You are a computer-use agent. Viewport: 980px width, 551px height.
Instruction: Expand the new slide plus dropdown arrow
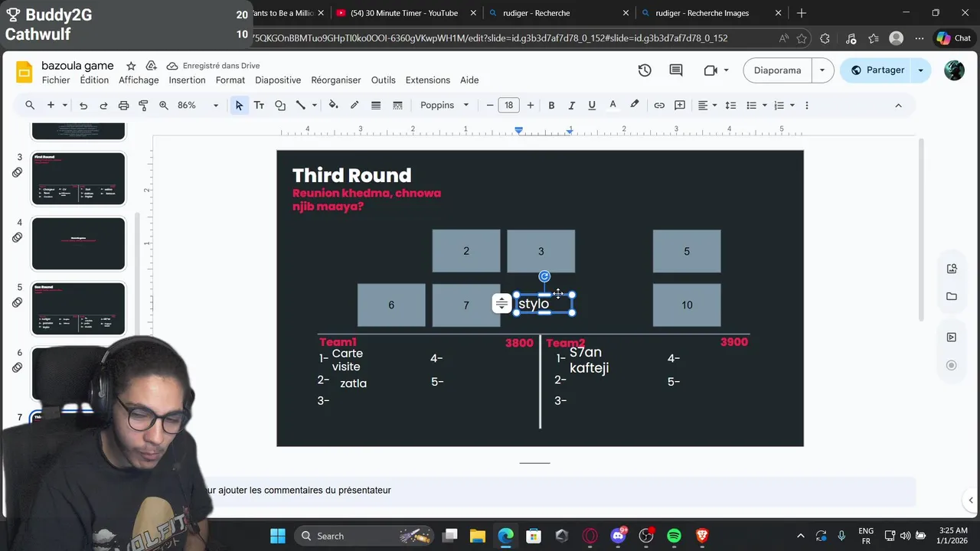(x=65, y=105)
